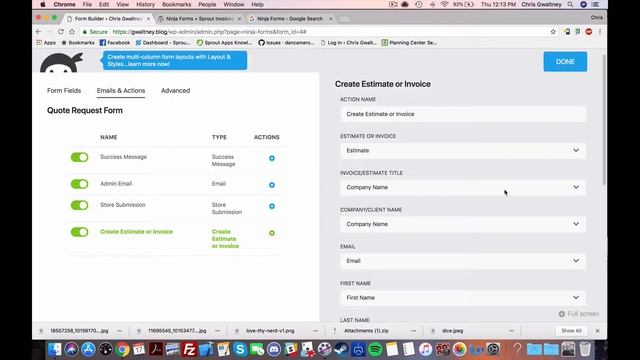640x360 pixels.
Task: Close the downloads bar
Action: [x=598, y=331]
